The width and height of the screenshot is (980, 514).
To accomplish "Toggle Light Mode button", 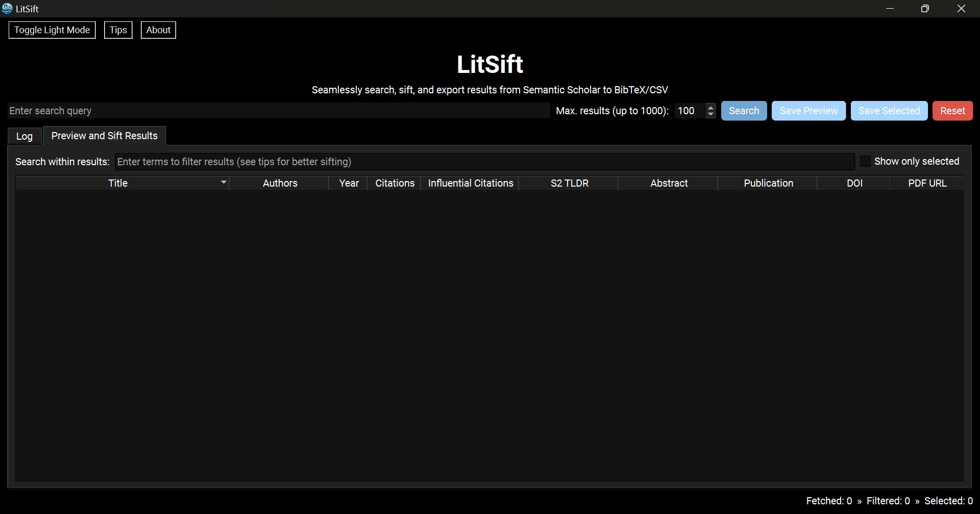I will pos(52,30).
